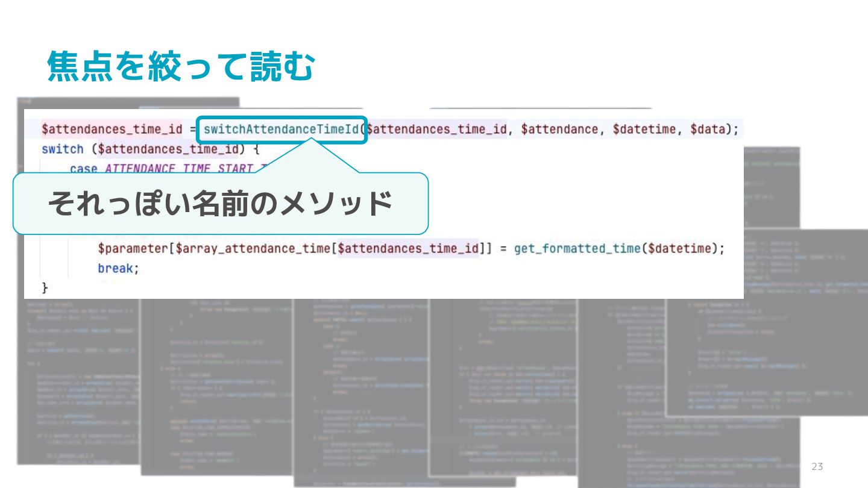The image size is (868, 488).
Task: Click the get_formatted_time function call
Action: (577, 248)
